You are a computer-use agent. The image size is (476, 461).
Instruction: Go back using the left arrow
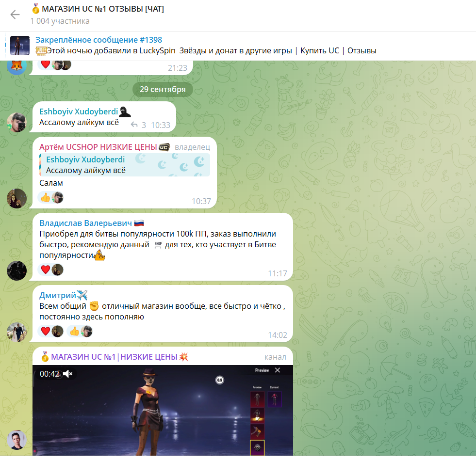click(x=15, y=15)
